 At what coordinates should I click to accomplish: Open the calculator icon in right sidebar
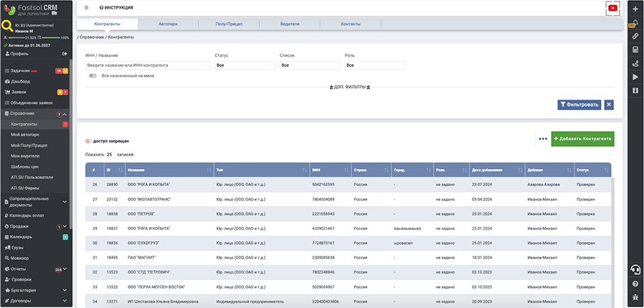tap(635, 49)
